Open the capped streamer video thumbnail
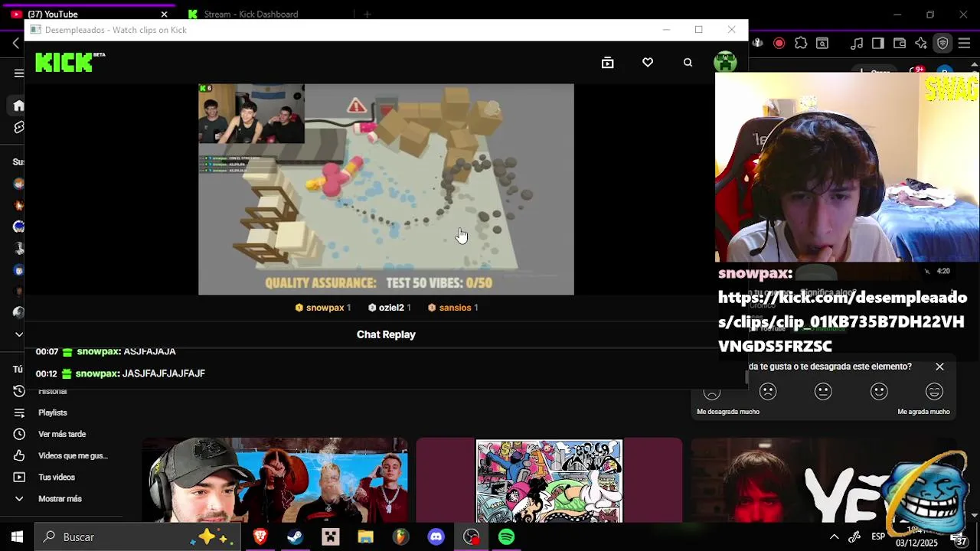This screenshot has height=551, width=980. click(x=275, y=480)
